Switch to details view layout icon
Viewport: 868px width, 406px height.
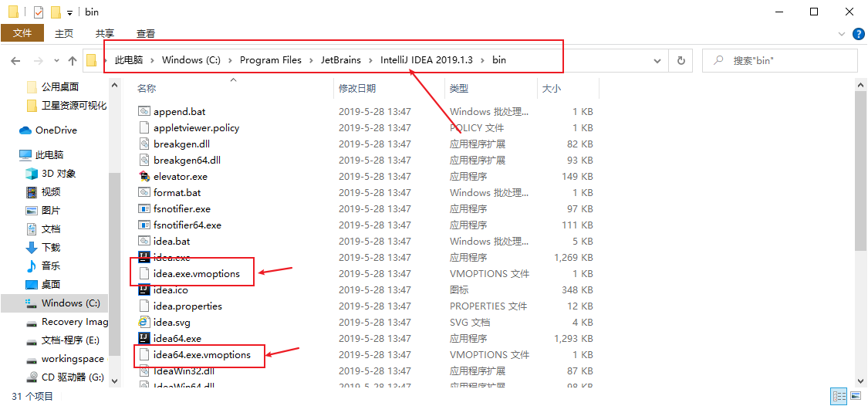pos(839,396)
